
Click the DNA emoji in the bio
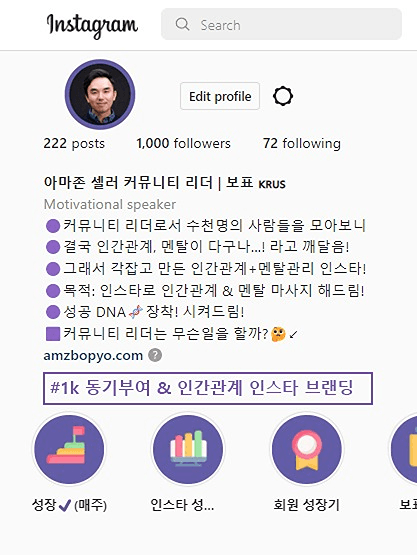(136, 312)
